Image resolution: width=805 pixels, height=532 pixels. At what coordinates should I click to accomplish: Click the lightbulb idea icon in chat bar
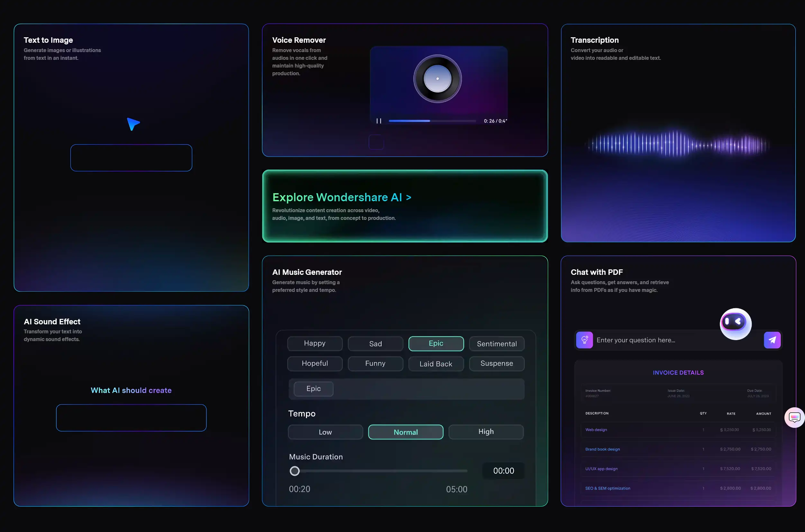tap(584, 340)
